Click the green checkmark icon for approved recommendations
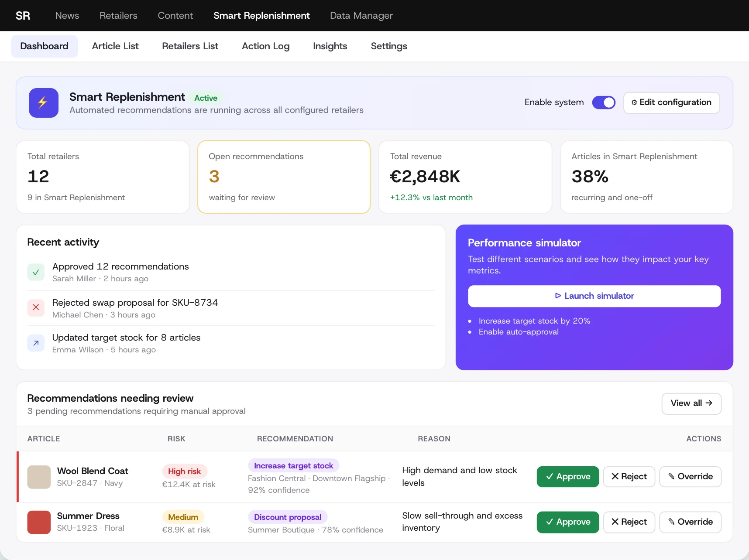Screen dimensions: 749x560 tap(36, 272)
